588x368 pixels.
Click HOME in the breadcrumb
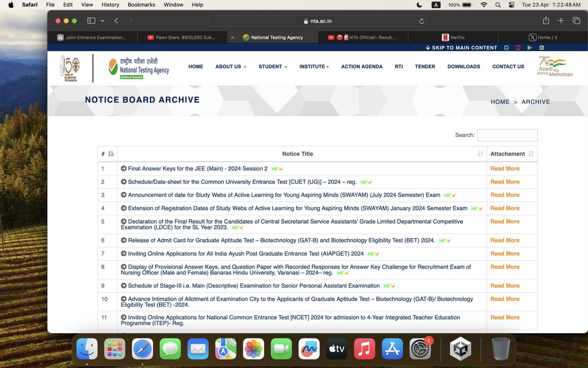(x=500, y=102)
